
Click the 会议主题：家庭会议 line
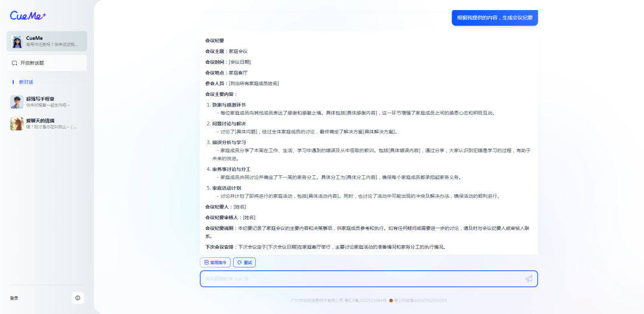point(227,51)
